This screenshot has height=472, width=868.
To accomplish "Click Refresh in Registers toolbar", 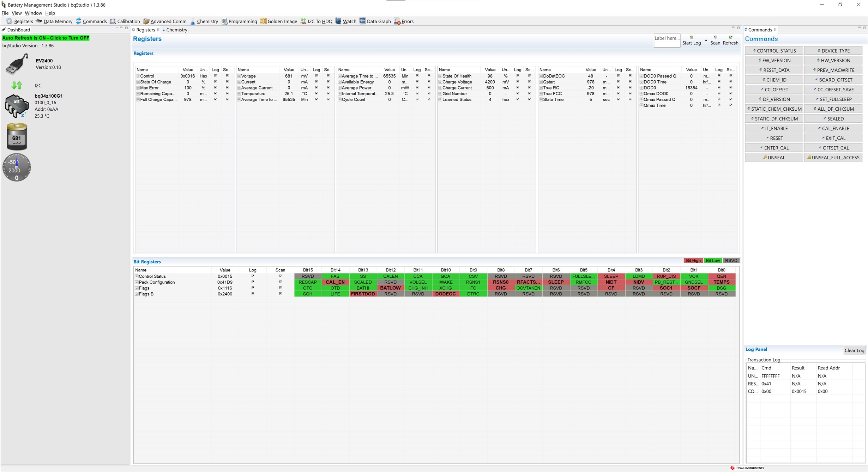I will click(730, 40).
